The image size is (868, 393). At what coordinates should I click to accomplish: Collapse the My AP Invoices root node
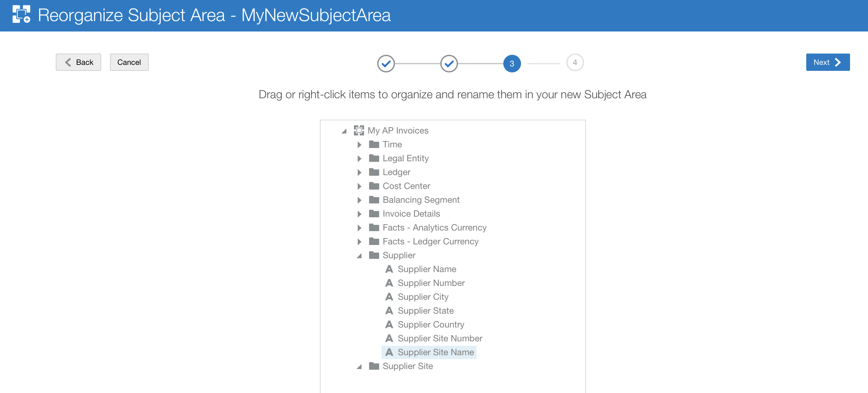point(344,131)
